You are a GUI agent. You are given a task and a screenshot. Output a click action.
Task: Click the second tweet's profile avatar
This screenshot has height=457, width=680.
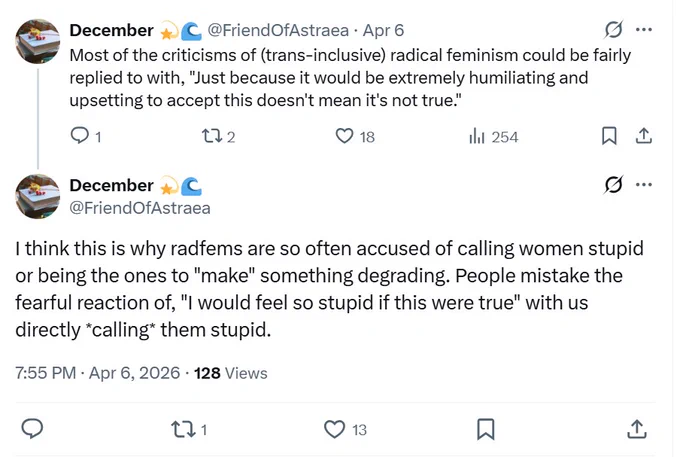[37, 196]
